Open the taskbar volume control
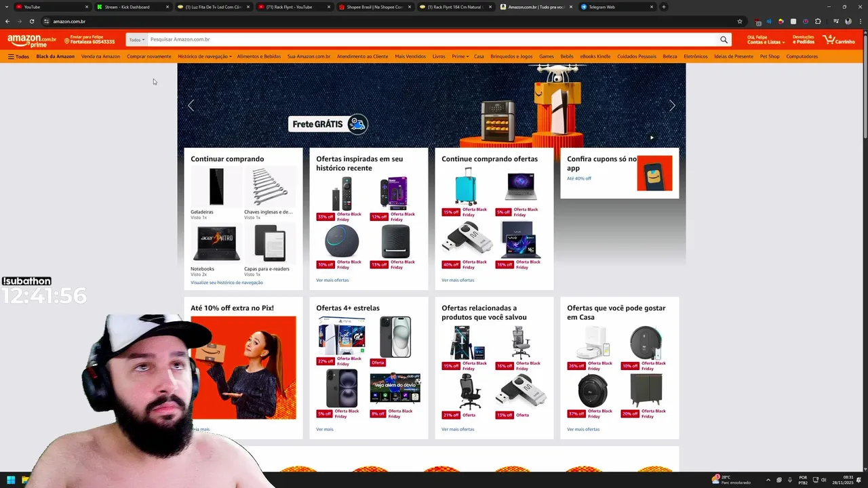 pyautogui.click(x=824, y=480)
